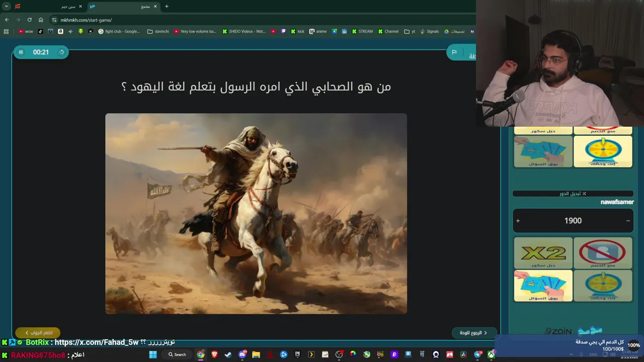The width and height of the screenshot is (644, 362).
Task: Expand the yt bookmark folder
Action: point(410,31)
